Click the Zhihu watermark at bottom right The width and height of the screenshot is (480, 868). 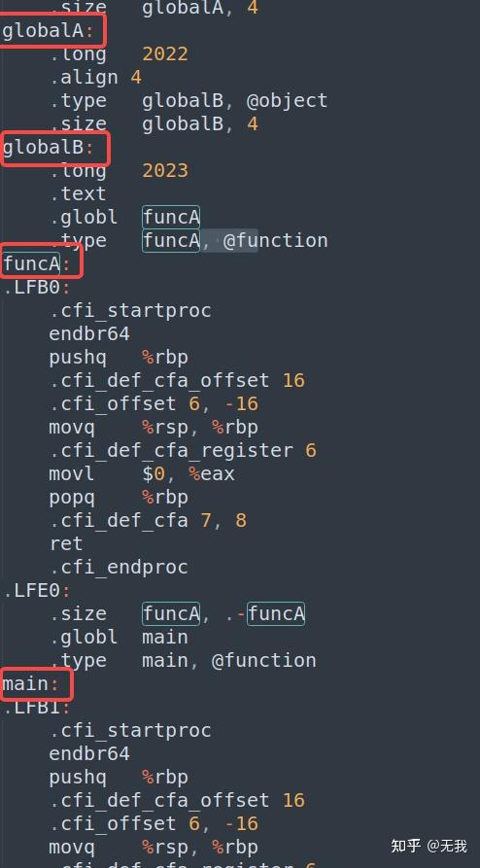click(429, 846)
